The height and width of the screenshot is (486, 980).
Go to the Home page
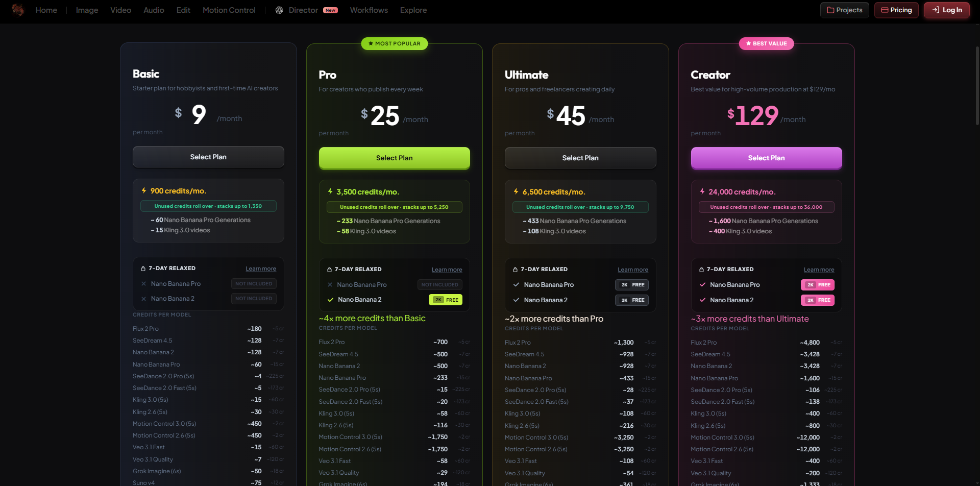tap(46, 10)
